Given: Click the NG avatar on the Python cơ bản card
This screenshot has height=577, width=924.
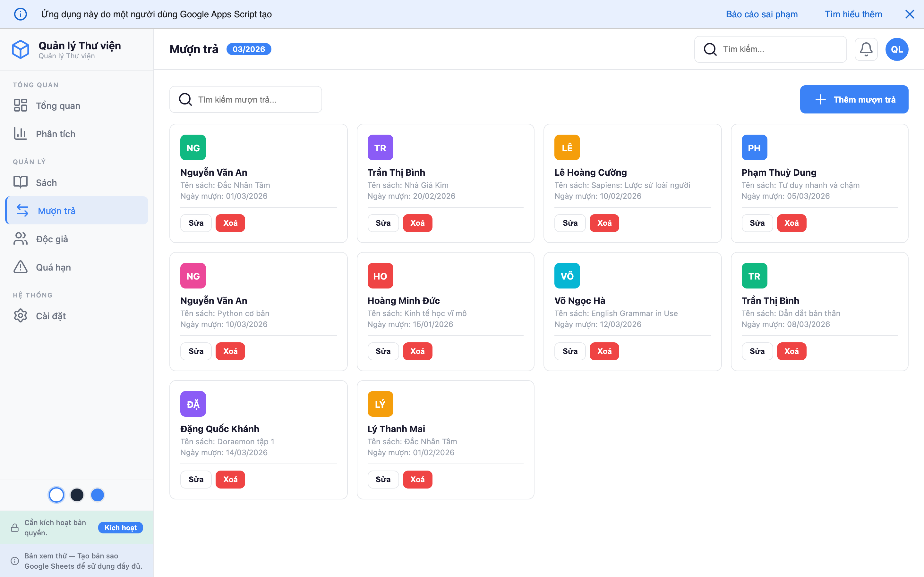Looking at the screenshot, I should click(x=193, y=276).
